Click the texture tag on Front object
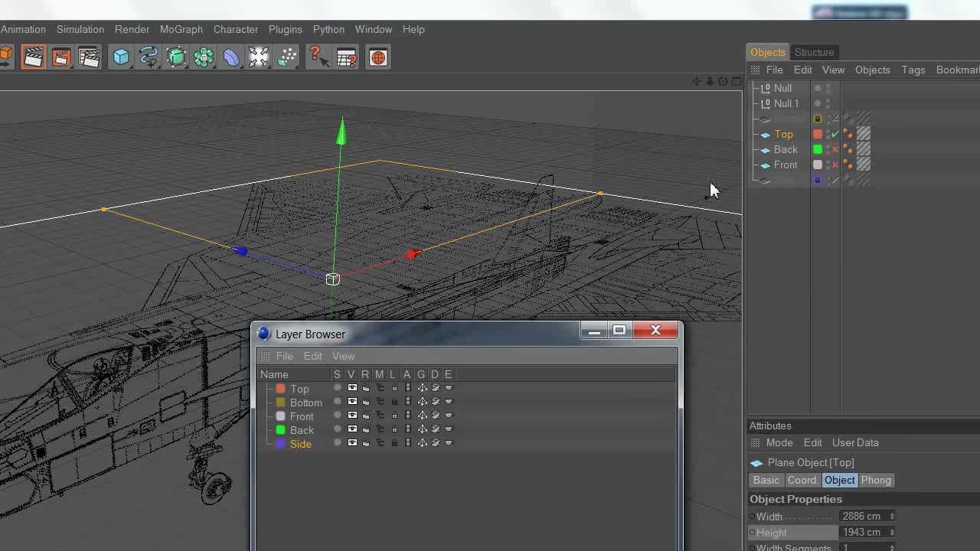Image resolution: width=980 pixels, height=551 pixels. tap(864, 165)
